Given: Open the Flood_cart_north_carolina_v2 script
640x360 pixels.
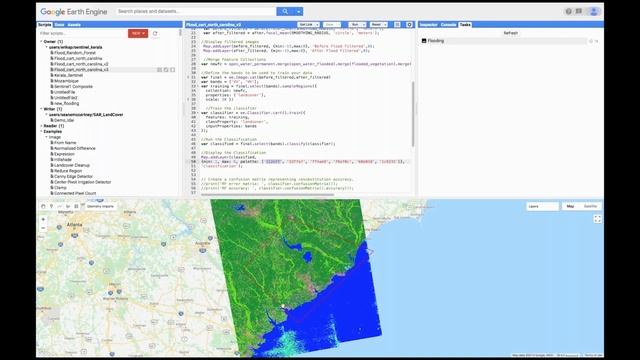Looking at the screenshot, I should (x=81, y=64).
